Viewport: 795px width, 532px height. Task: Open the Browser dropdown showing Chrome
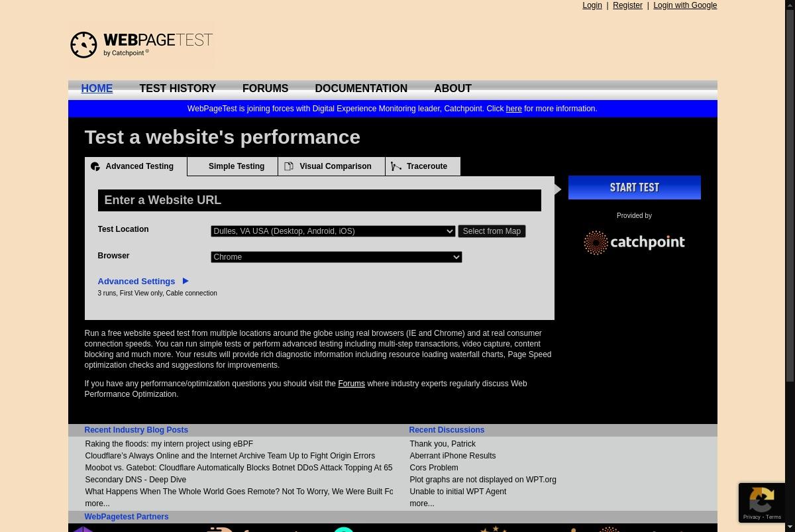click(336, 257)
